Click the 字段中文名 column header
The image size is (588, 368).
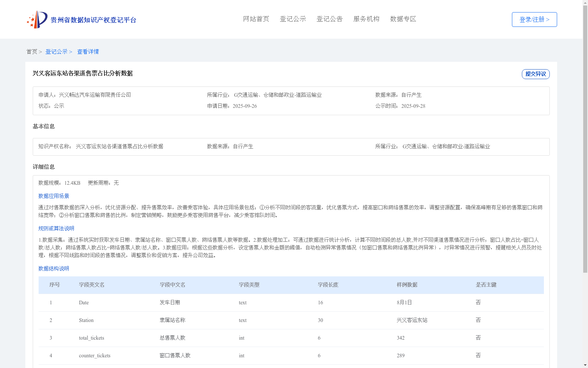click(x=173, y=285)
